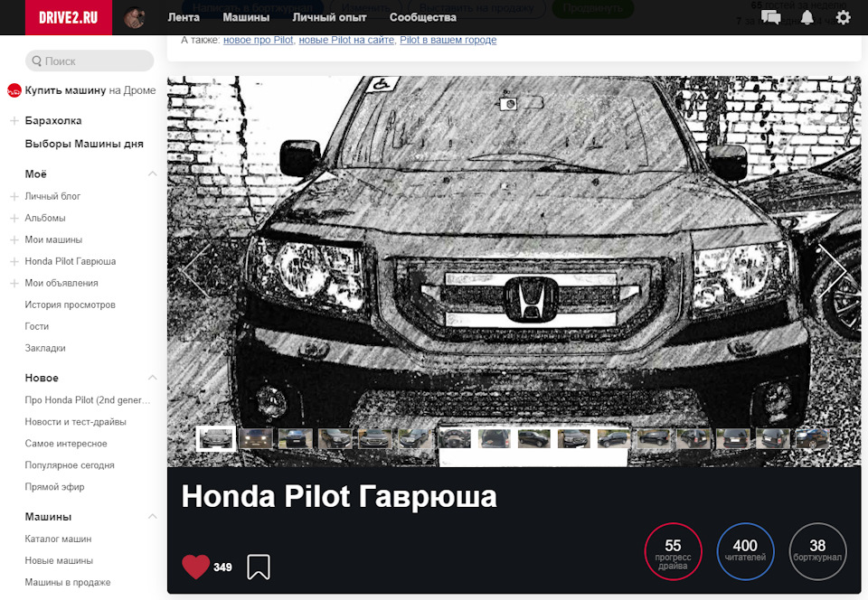
Task: Show previous photo with left arrow
Action: tap(196, 270)
